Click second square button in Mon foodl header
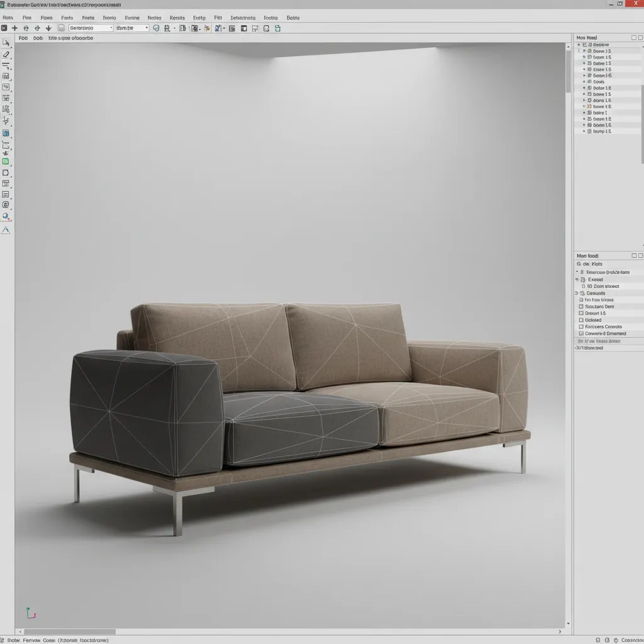Screen dimensions: 644x644 640,255
